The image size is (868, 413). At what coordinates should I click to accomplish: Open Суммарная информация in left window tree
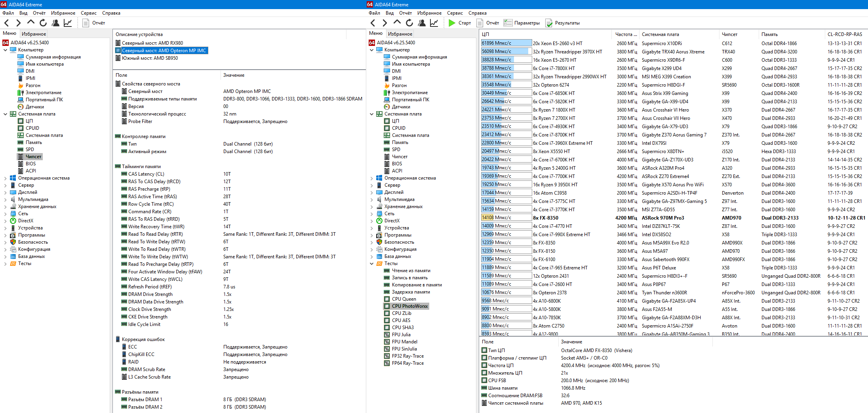[x=53, y=57]
